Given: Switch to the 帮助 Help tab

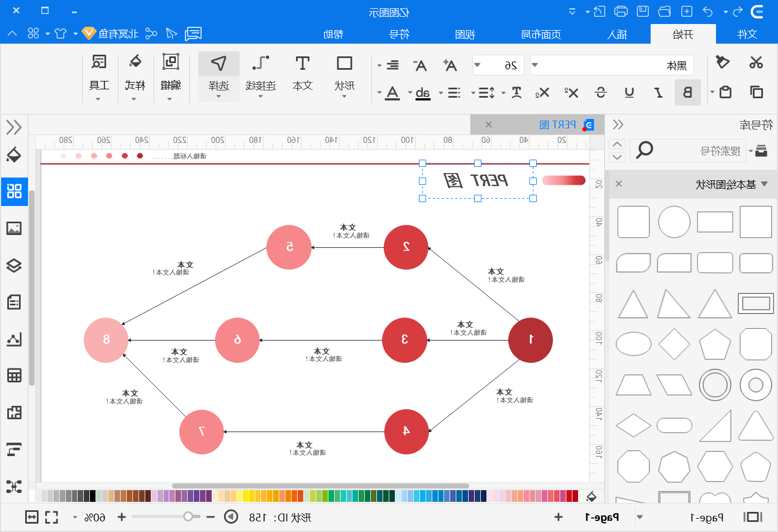Looking at the screenshot, I should point(333,35).
